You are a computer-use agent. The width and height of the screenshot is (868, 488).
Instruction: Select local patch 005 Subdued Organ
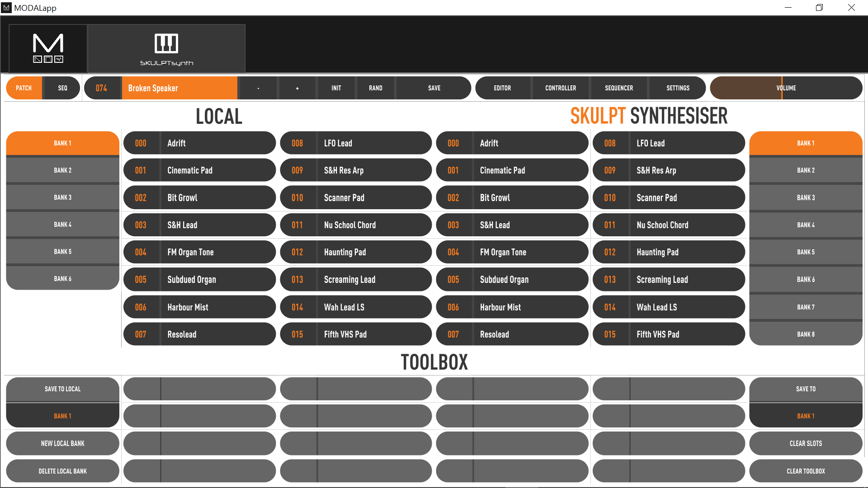point(199,280)
